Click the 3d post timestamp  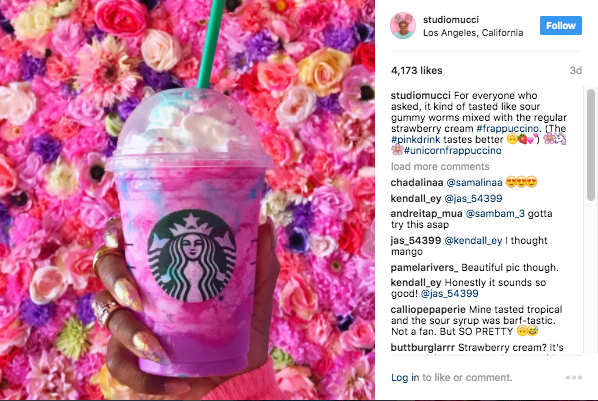575,71
